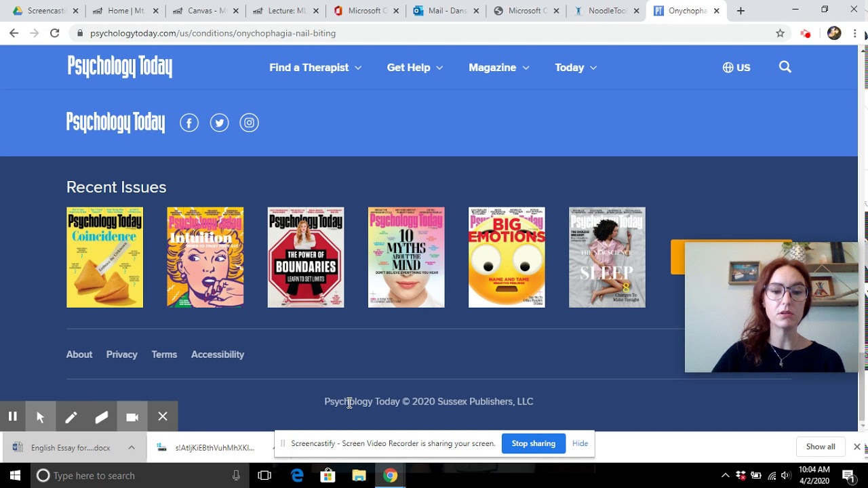Click Stop sharing button
868x488 pixels.
click(x=534, y=443)
